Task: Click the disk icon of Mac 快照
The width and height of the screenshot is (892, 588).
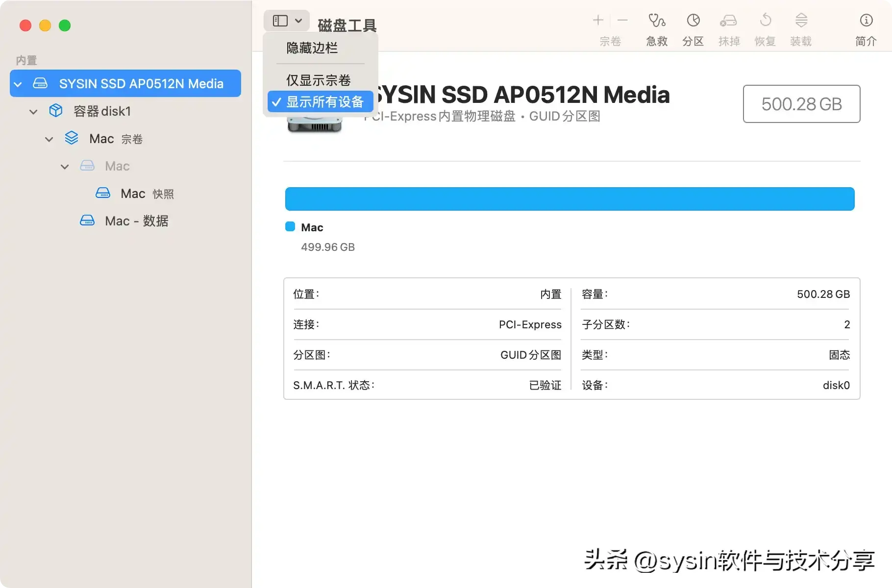Action: [x=103, y=193]
